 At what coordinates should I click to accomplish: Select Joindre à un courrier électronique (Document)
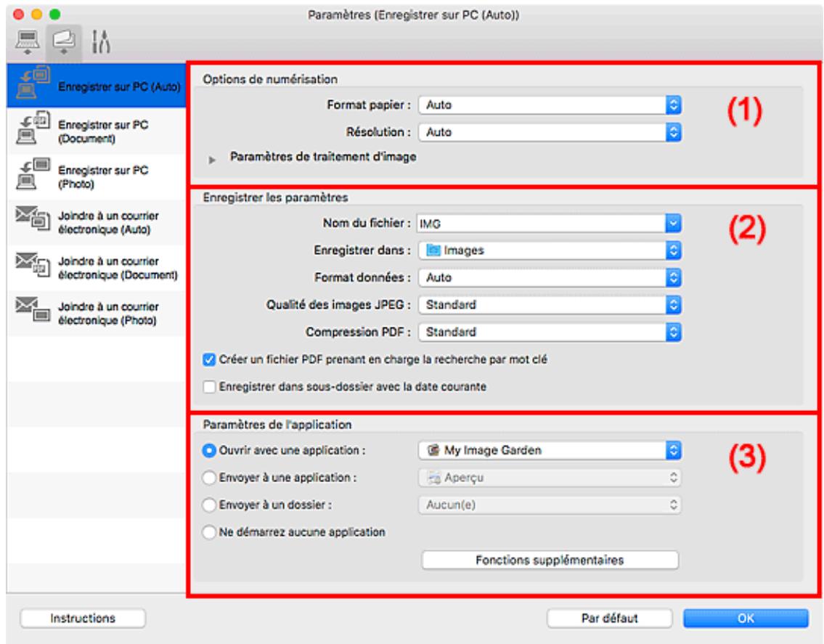pyautogui.click(x=97, y=268)
